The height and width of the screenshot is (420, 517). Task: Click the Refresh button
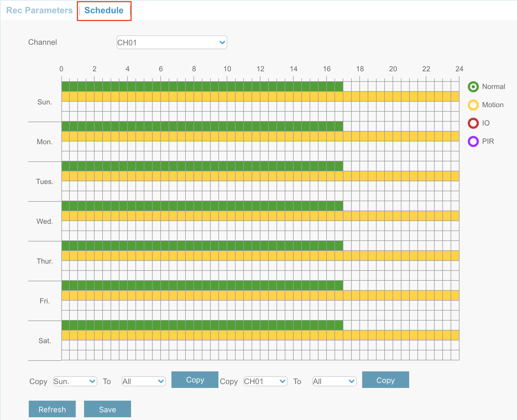coord(52,409)
